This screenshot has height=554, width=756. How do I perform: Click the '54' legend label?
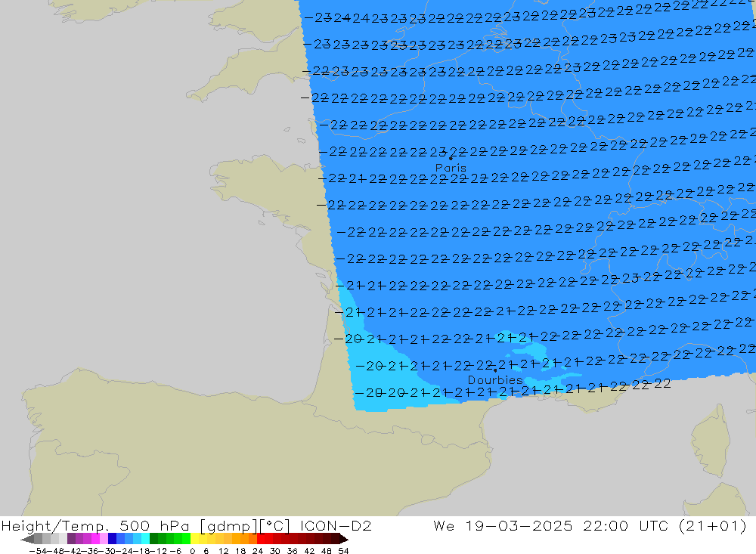[343, 551]
